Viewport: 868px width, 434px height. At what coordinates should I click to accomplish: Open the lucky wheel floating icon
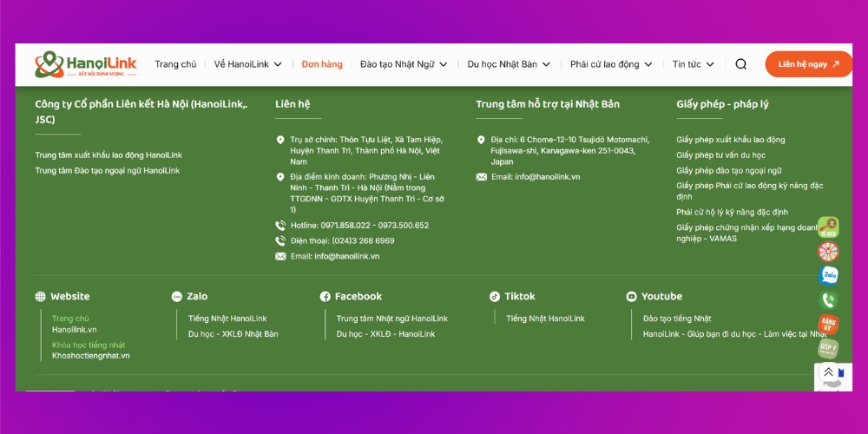(x=828, y=252)
